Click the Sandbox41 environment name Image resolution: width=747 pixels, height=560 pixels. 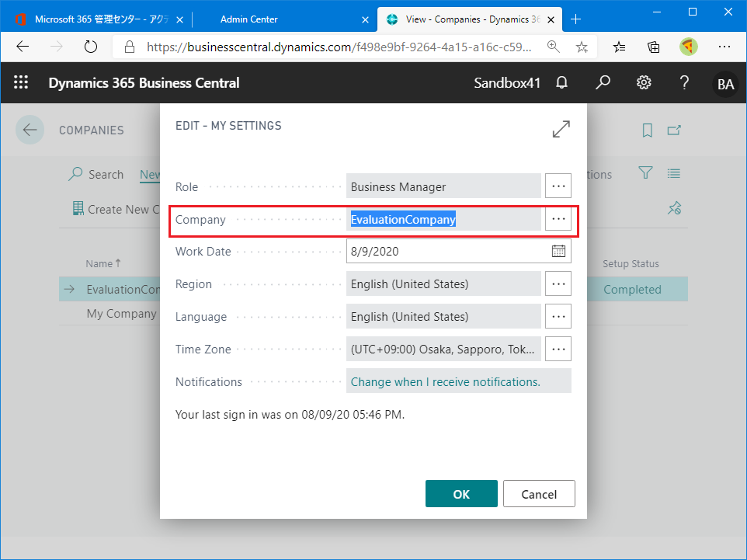507,83
